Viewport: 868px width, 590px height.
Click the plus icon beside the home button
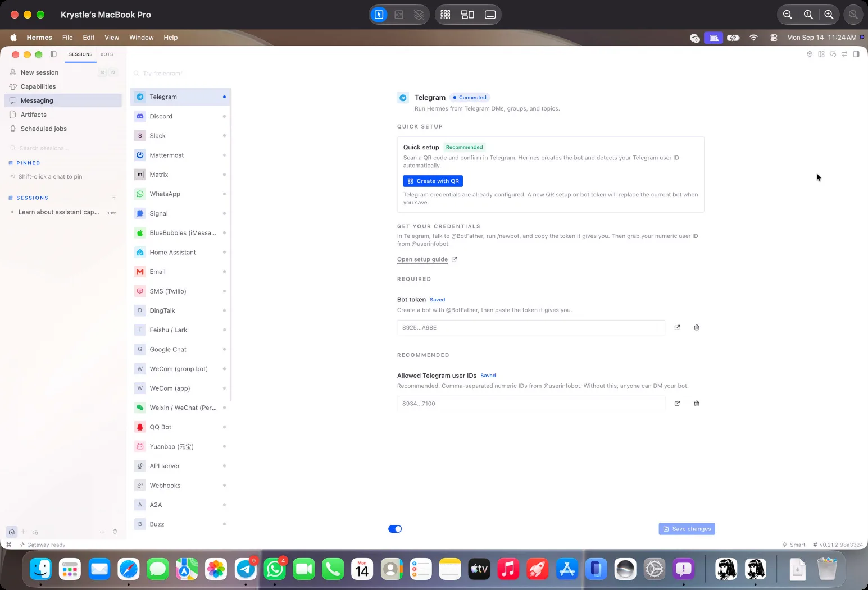23,532
